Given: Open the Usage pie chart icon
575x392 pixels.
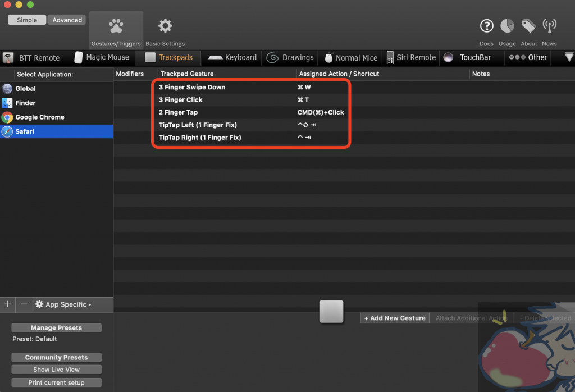Looking at the screenshot, I should click(x=507, y=26).
